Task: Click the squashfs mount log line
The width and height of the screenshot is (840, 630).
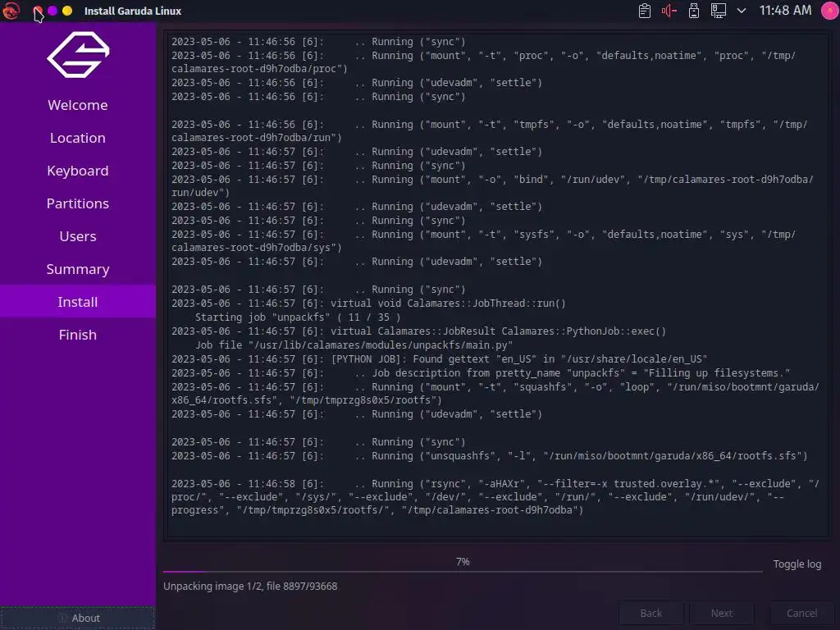Action: pos(495,393)
